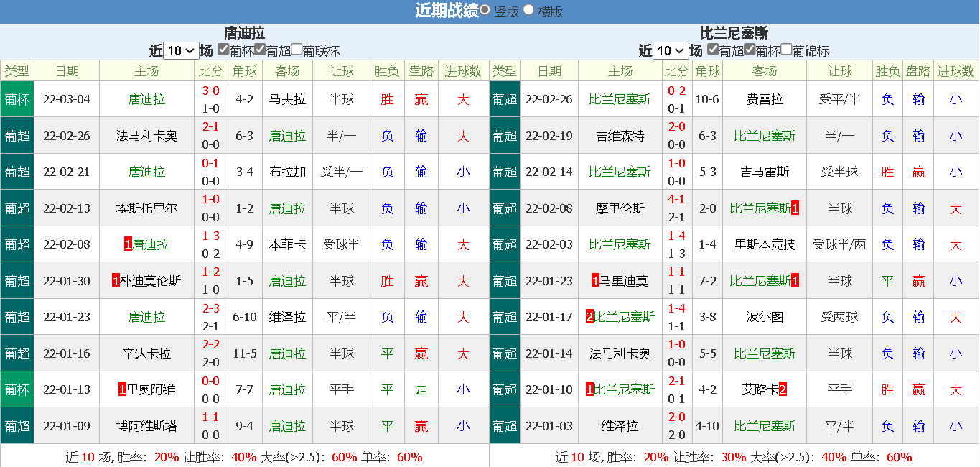980x467 pixels.
Task: Click red card badge beside 朴迪莫伦斯
Action: pos(116,281)
